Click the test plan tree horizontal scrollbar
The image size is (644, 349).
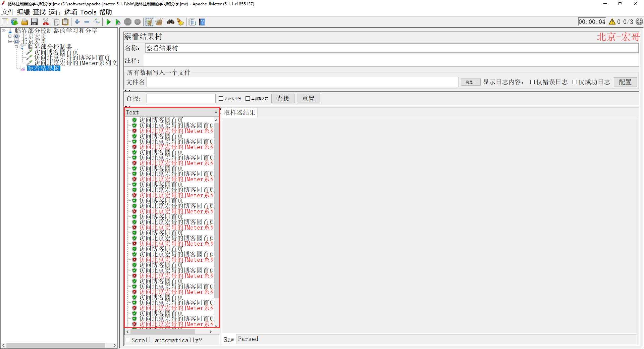[56, 345]
